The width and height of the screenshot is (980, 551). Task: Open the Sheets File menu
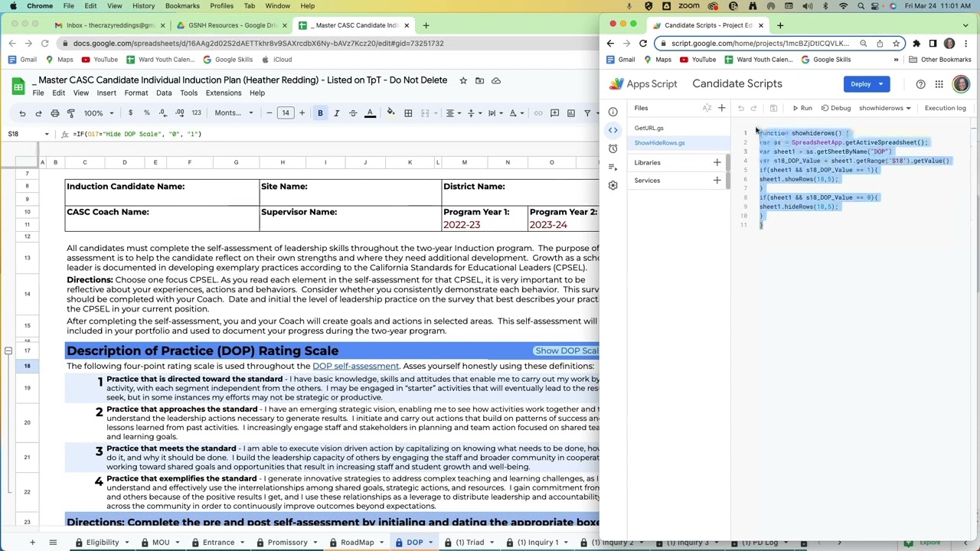point(38,93)
